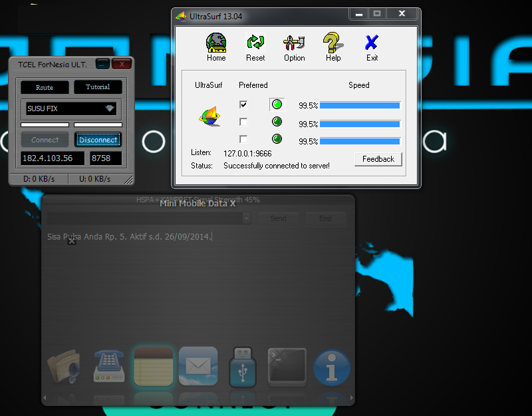
Task: Select the top green server indicator in UltraSurf
Action: (277, 104)
